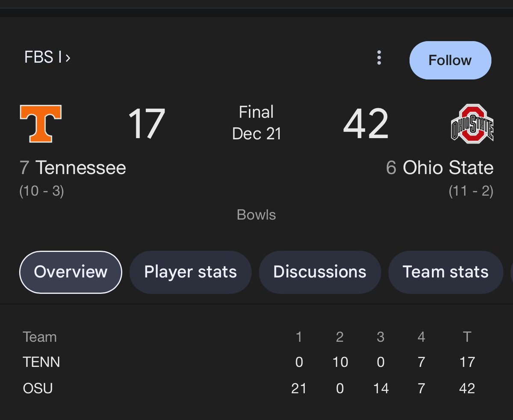Select the Overview tab
Image resolution: width=513 pixels, height=420 pixels.
[71, 272]
